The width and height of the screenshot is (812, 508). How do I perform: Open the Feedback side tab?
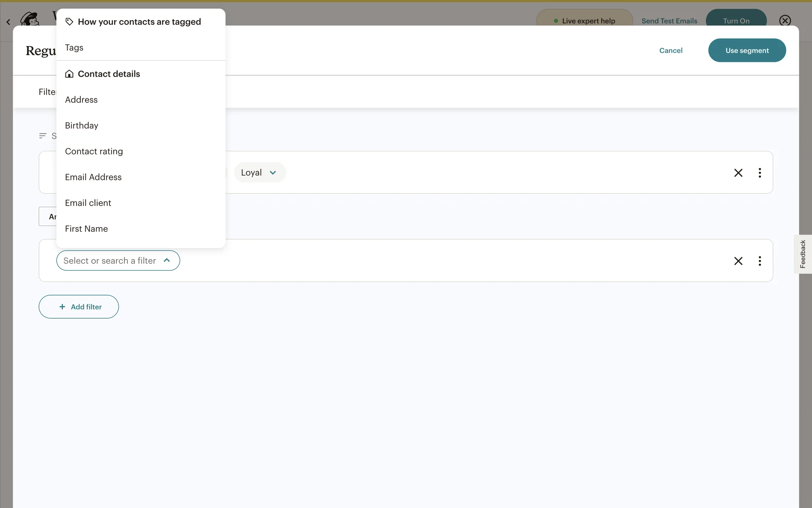802,254
